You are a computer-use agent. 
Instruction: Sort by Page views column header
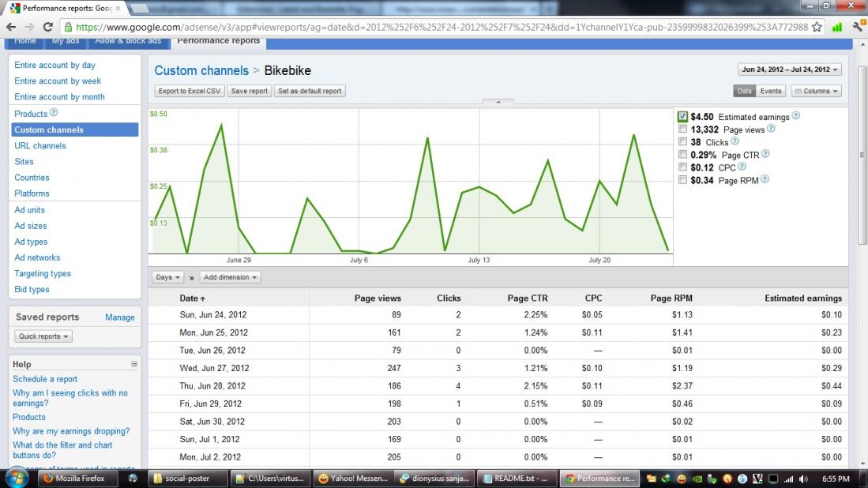(x=378, y=298)
